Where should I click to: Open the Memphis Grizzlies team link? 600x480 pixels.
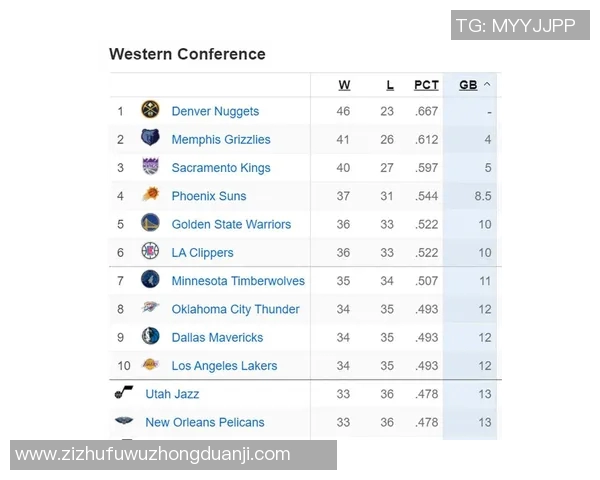pos(221,140)
